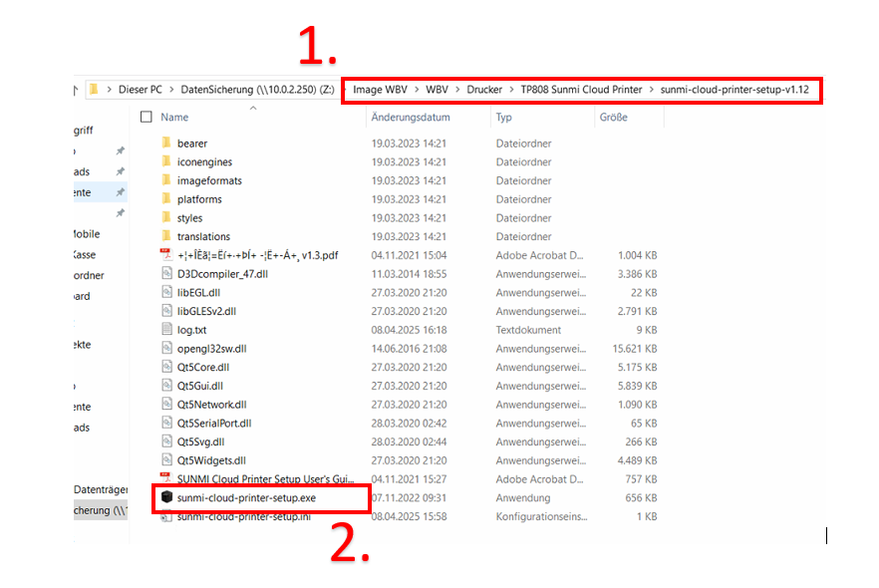Click the garbled-name v1.3.pdf file icon
This screenshot has height=588, width=879.
(166, 255)
